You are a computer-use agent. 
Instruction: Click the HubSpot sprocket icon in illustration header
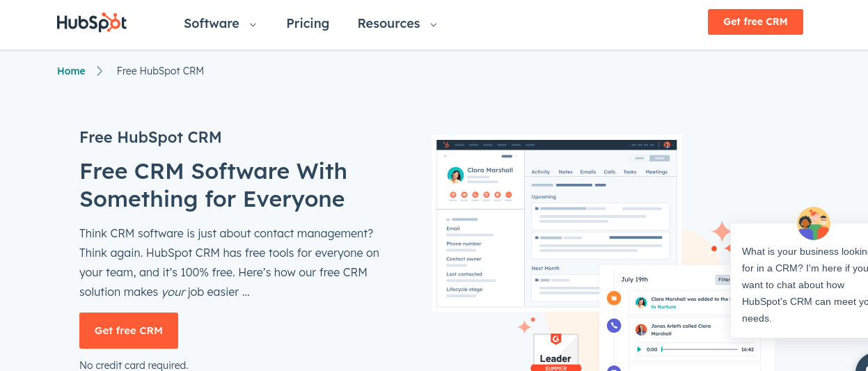point(446,145)
